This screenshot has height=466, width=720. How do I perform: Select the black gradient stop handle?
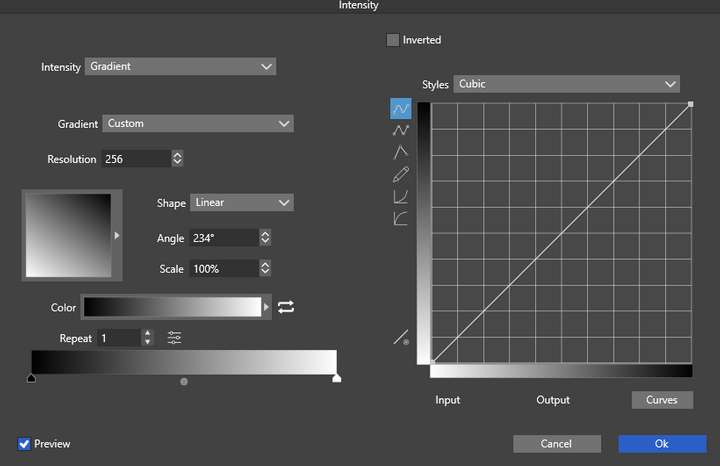click(x=31, y=378)
